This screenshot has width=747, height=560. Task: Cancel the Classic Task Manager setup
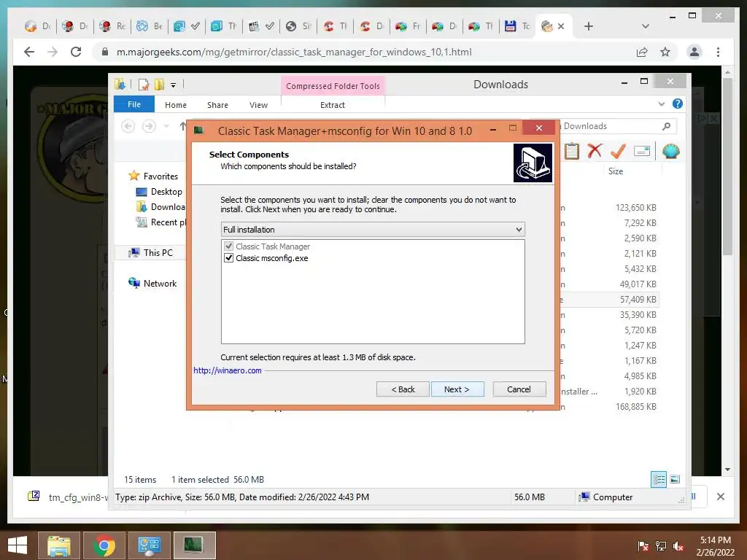519,389
